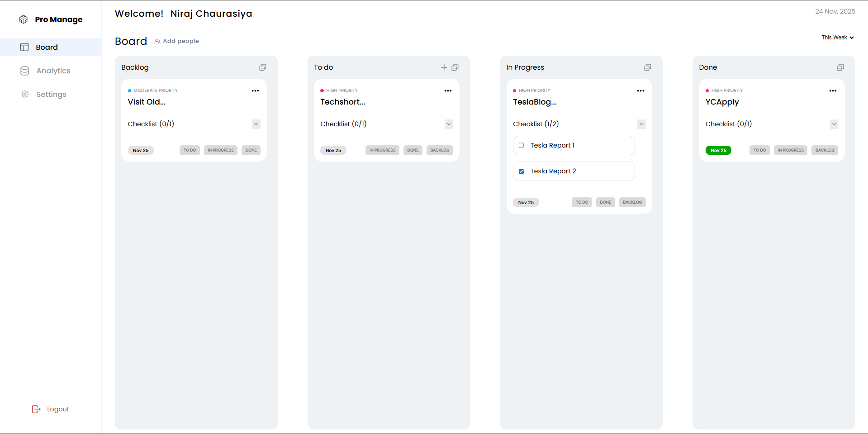This screenshot has width=868, height=434.
Task: Click the DONE tag on the Techshort card
Action: [x=412, y=150]
